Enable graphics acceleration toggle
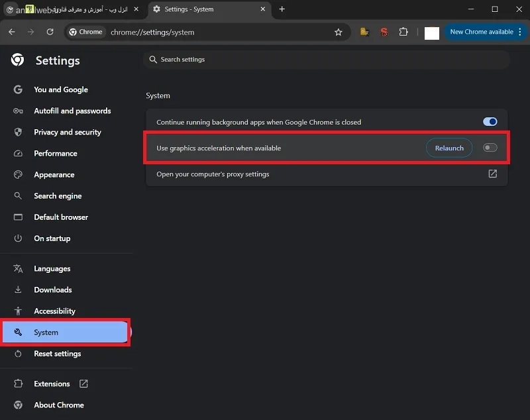Image resolution: width=530 pixels, height=420 pixels. pos(490,148)
